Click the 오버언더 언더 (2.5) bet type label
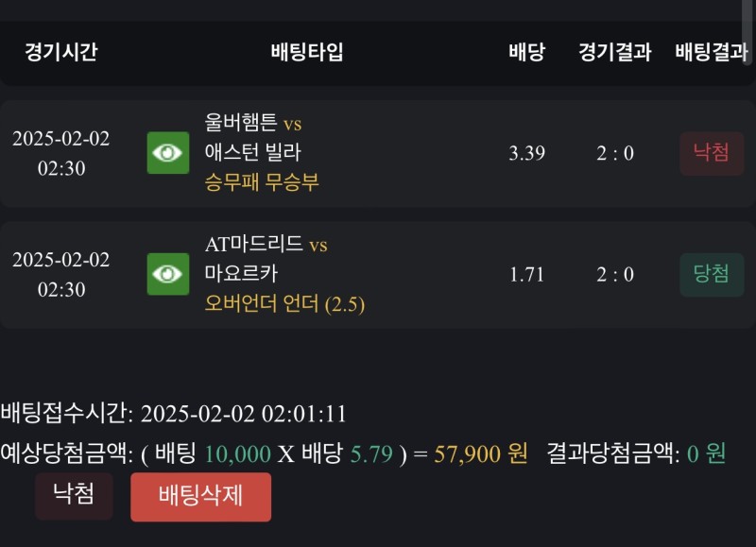Viewport: 756px width, 547px height. pos(284,303)
